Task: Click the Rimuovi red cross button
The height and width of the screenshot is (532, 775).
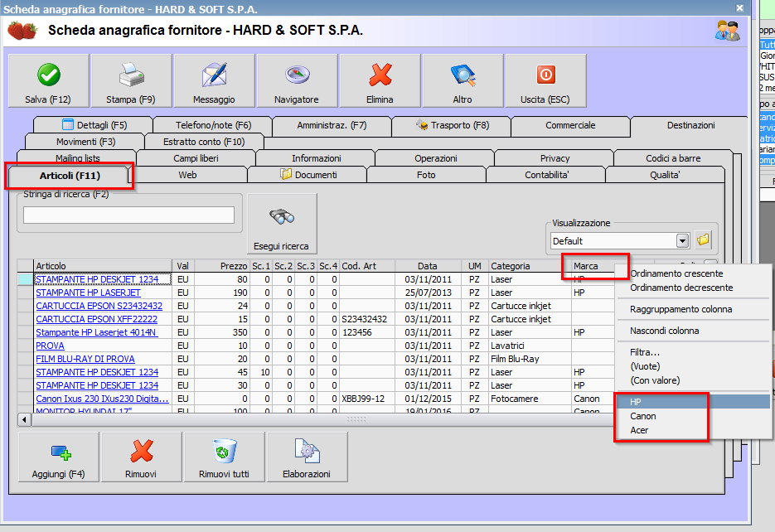Action: point(141,457)
